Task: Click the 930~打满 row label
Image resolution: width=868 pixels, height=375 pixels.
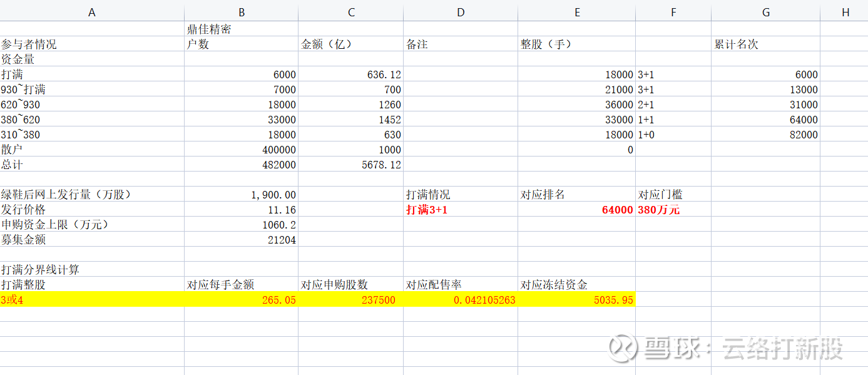Action: (92, 89)
